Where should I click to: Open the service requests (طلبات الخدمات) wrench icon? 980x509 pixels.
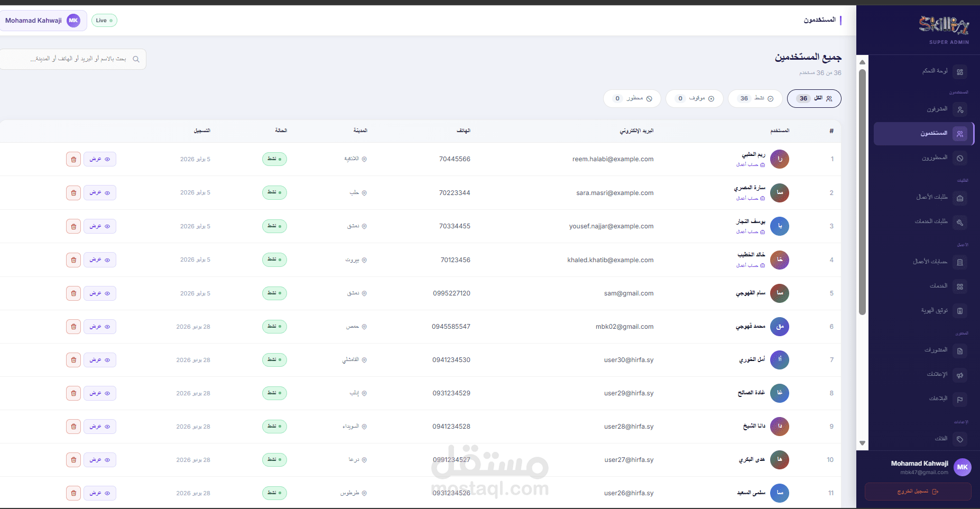(960, 223)
